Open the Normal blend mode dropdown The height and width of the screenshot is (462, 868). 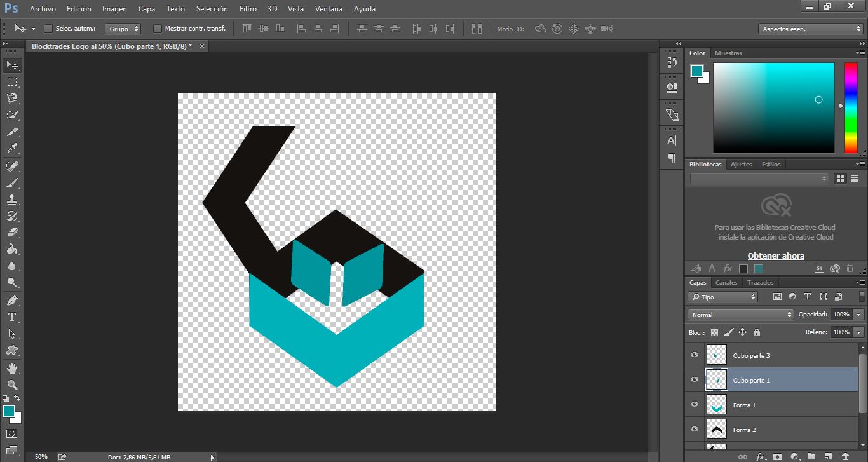click(741, 315)
